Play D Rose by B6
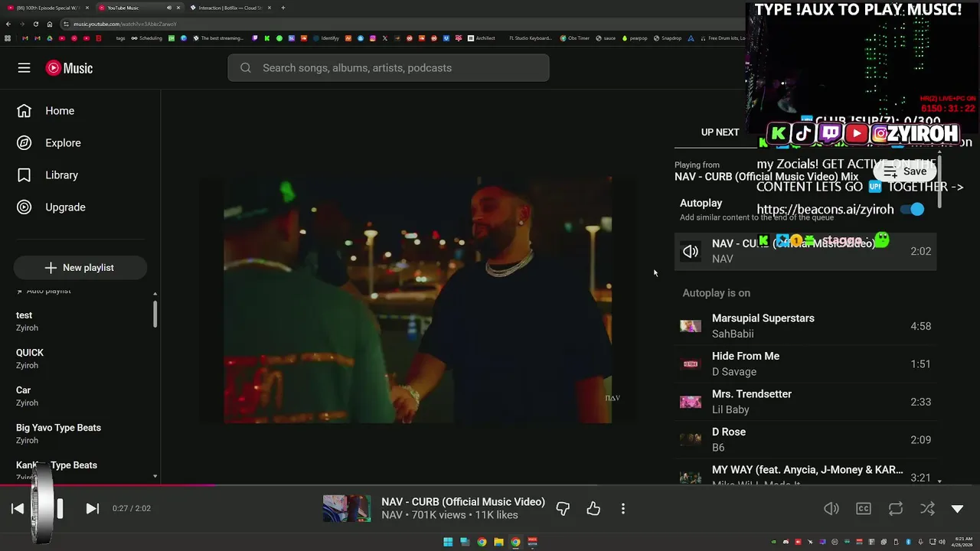The height and width of the screenshot is (551, 980). [x=805, y=440]
